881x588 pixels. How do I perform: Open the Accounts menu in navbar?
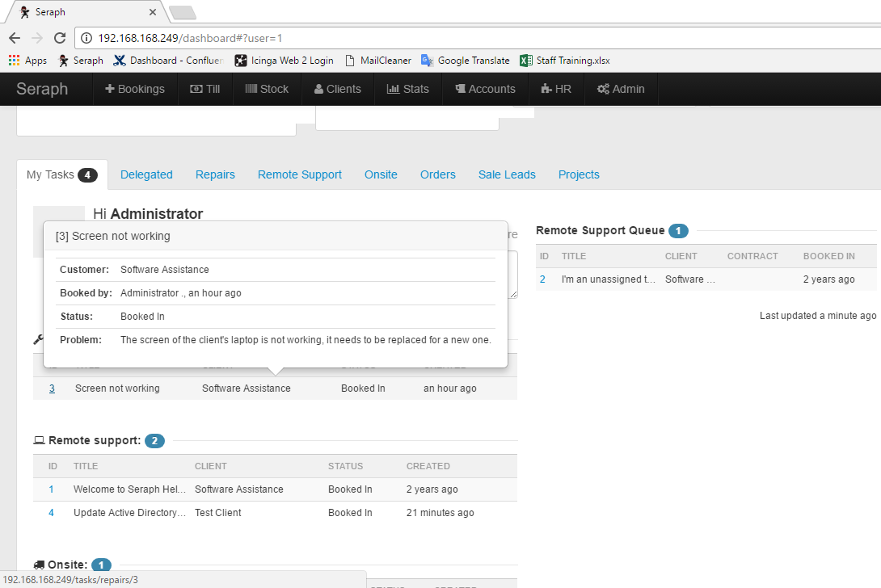[x=485, y=89]
